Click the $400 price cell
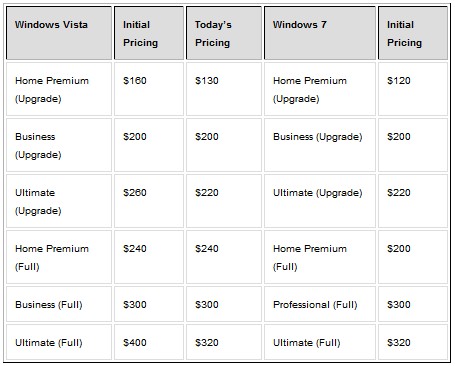The height and width of the screenshot is (366, 455). click(149, 342)
